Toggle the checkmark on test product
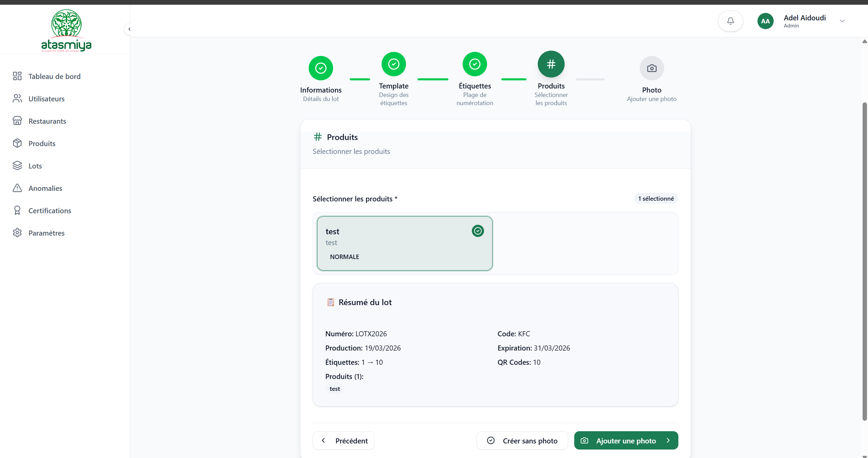The width and height of the screenshot is (868, 458). point(478,231)
